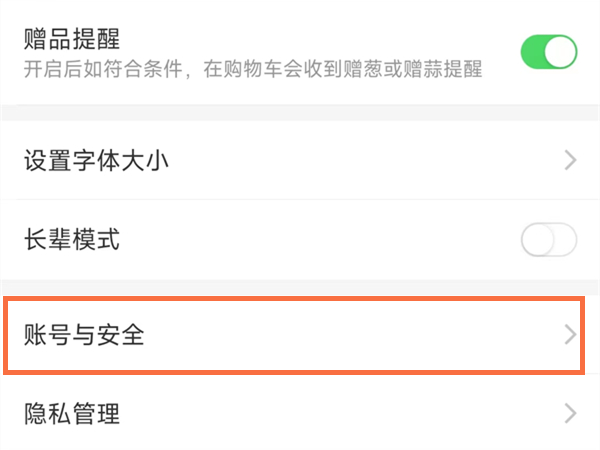Click the white knob on the green 赠品提醒 switch
This screenshot has height=450, width=600.
tap(561, 52)
